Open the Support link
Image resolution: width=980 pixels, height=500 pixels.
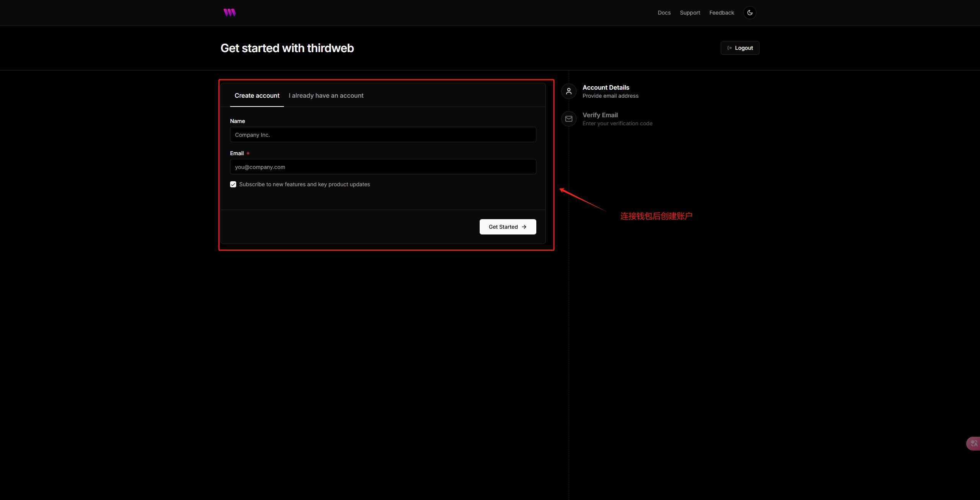[x=689, y=13]
